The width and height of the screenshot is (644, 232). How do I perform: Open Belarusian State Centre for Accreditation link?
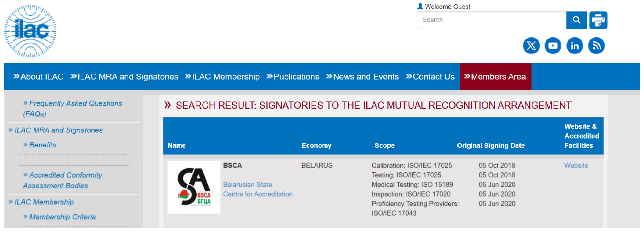click(x=258, y=189)
